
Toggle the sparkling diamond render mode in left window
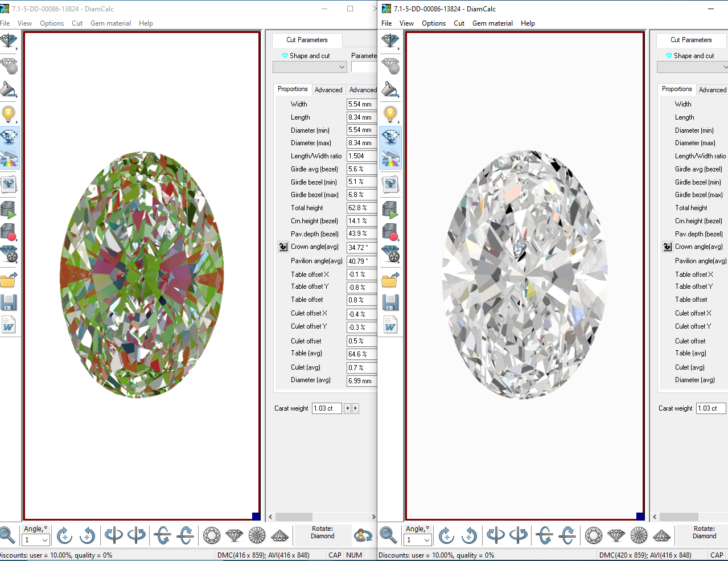point(9,137)
